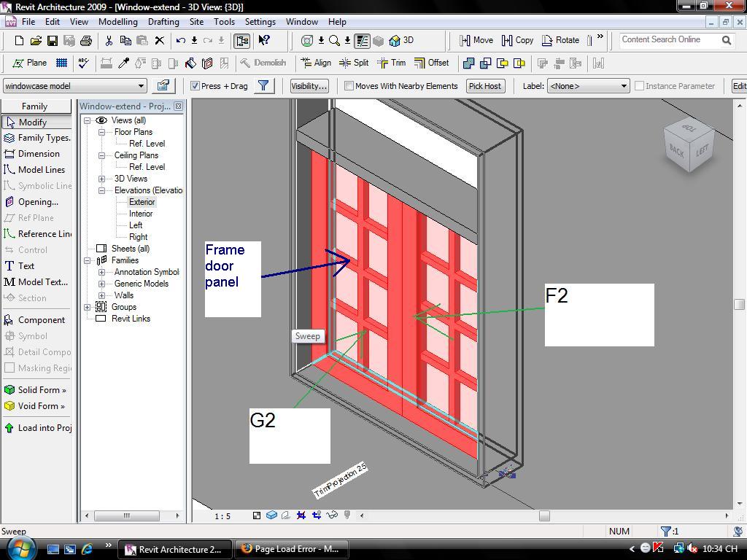Viewport: 747px width, 560px height.
Task: Select the Trim tool
Action: (391, 63)
